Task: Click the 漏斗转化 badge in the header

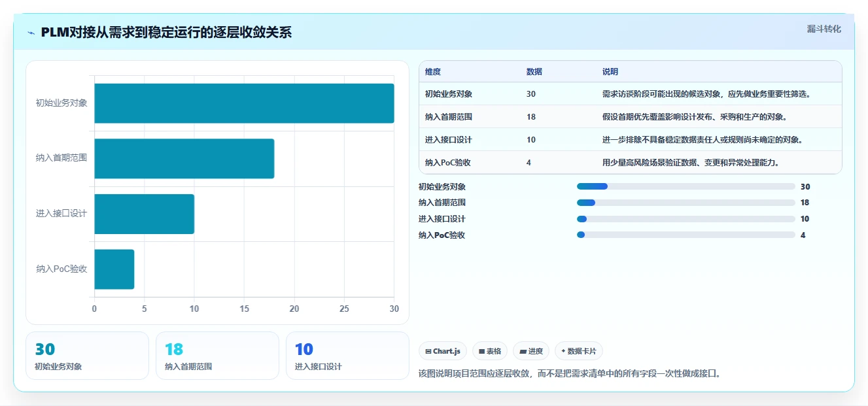Action: [x=824, y=29]
